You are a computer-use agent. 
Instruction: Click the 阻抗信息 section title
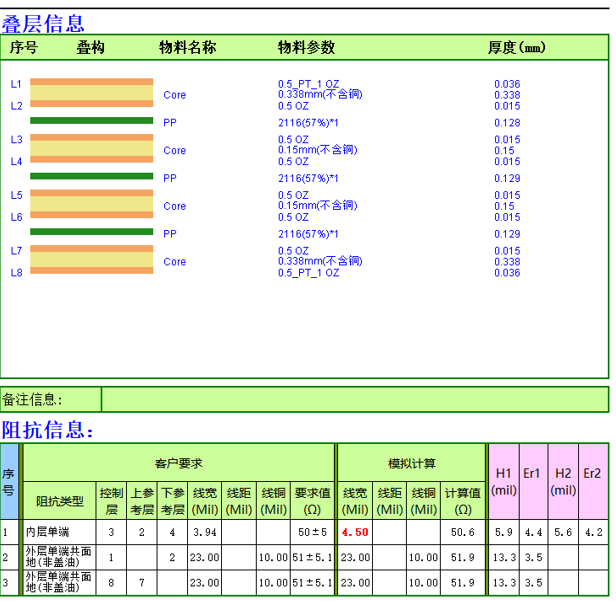48,431
